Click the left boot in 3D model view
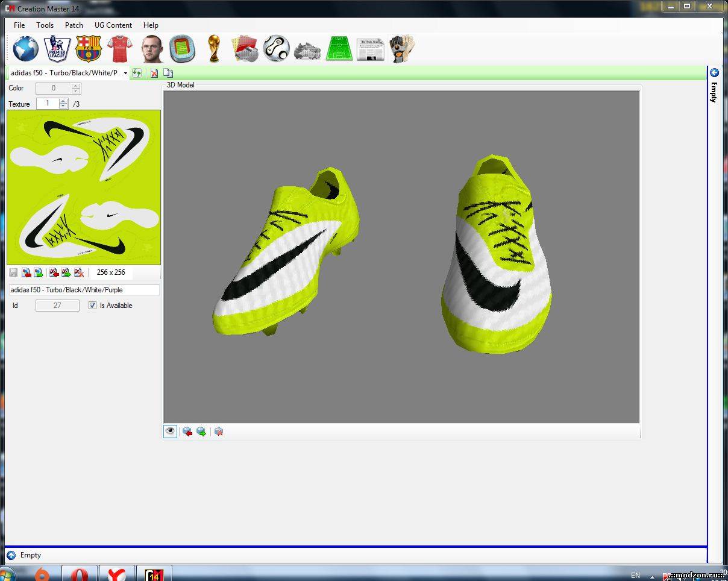The width and height of the screenshot is (728, 581). tap(286, 252)
